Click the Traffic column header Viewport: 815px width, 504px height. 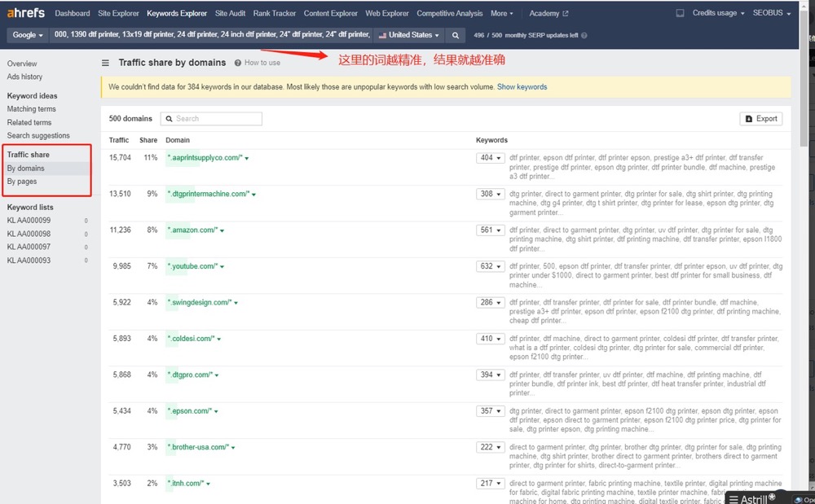118,140
